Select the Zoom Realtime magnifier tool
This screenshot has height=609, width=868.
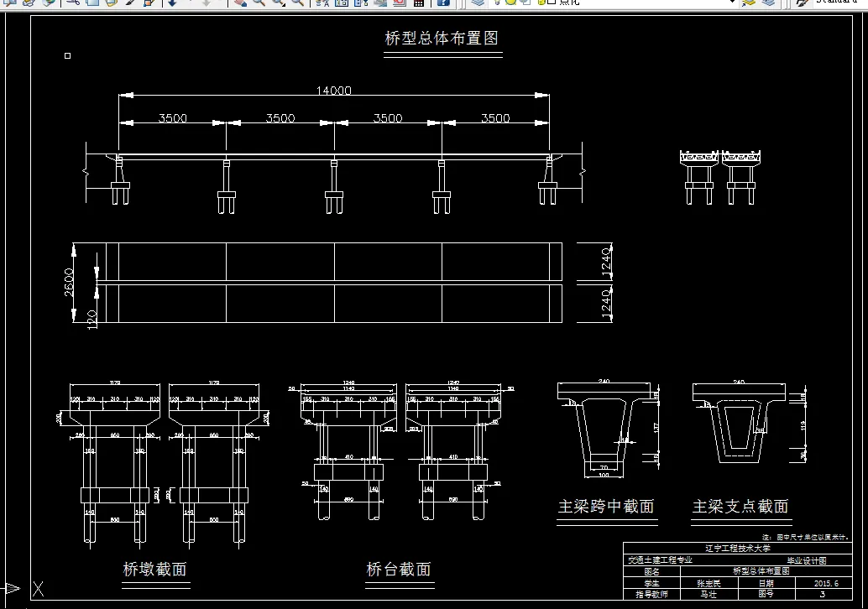pyautogui.click(x=259, y=5)
